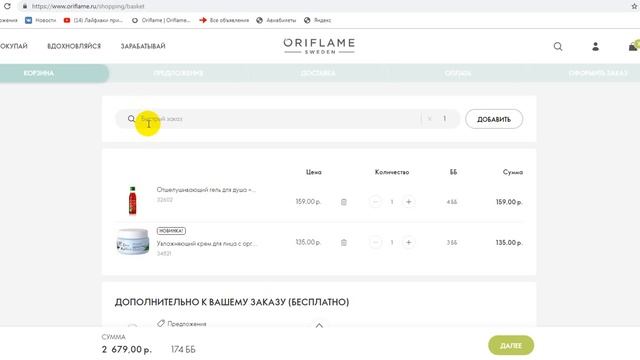Open site search magnifier icon

click(558, 47)
